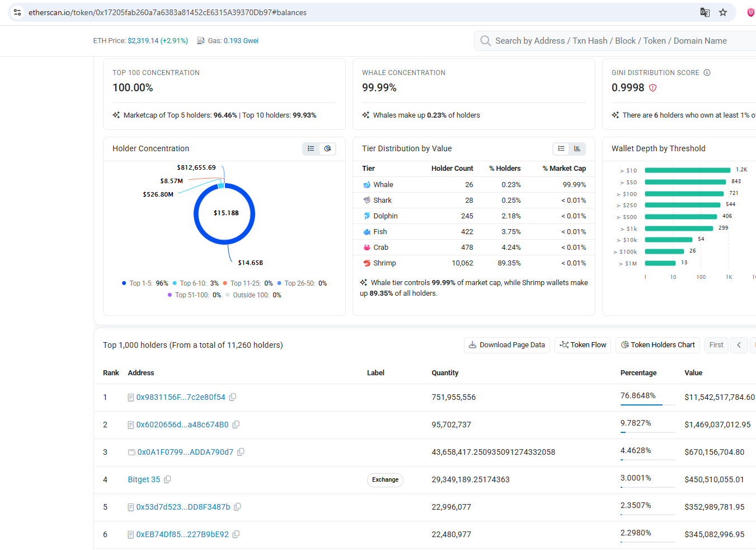Click wallet icon beside 0x0A1F0799 address
The width and height of the screenshot is (756, 550).
click(x=132, y=453)
